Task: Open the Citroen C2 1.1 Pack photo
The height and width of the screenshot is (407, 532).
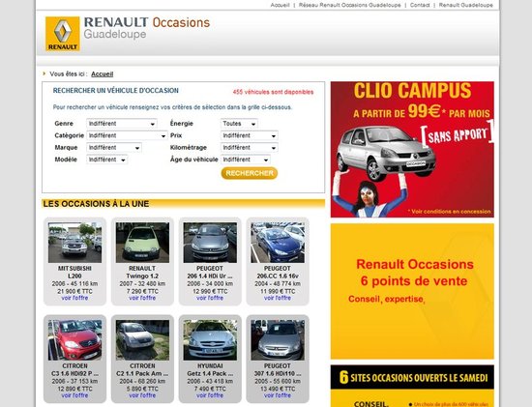Action: point(142,340)
